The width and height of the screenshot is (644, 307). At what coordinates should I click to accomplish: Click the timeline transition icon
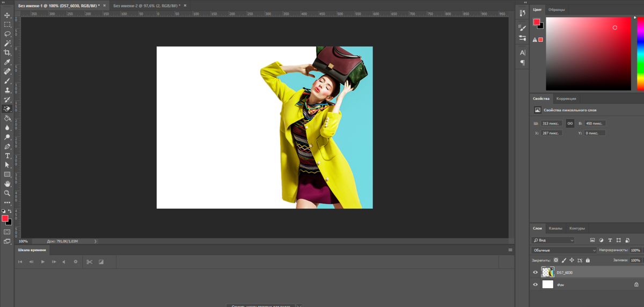pos(101,262)
